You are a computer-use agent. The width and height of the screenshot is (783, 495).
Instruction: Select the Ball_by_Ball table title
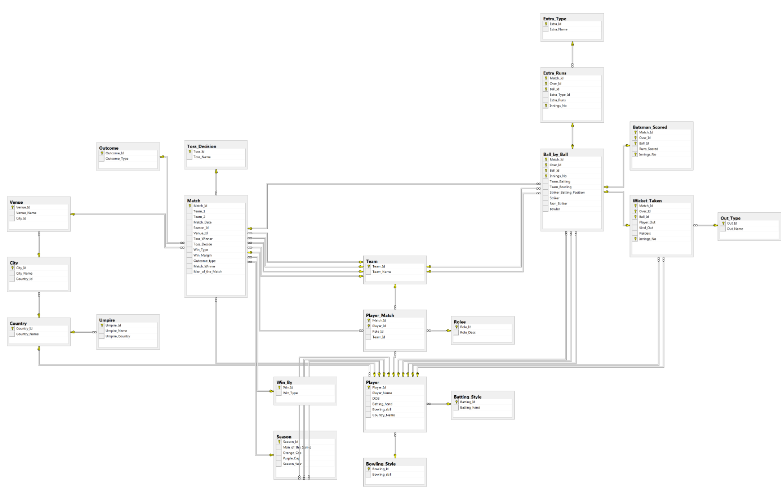tap(556, 154)
